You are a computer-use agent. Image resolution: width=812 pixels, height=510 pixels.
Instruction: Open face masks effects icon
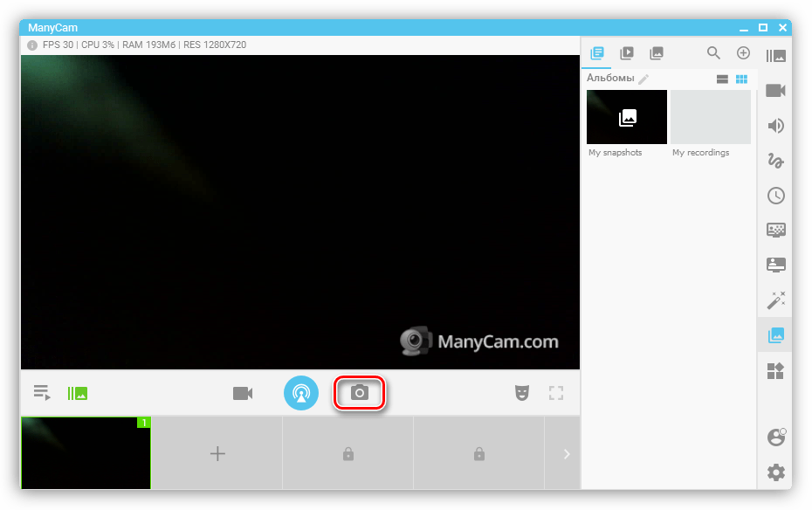[522, 393]
